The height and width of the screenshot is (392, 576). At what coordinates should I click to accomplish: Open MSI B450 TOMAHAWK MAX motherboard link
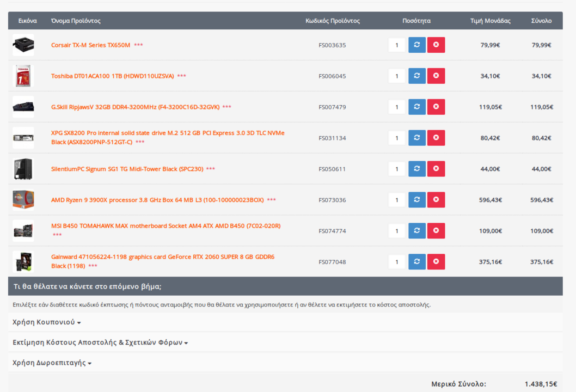[166, 226]
